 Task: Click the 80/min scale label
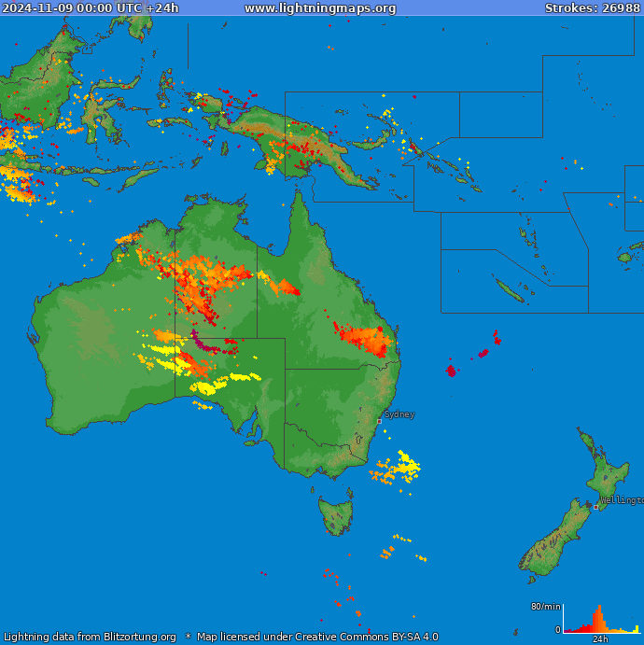[x=545, y=607]
